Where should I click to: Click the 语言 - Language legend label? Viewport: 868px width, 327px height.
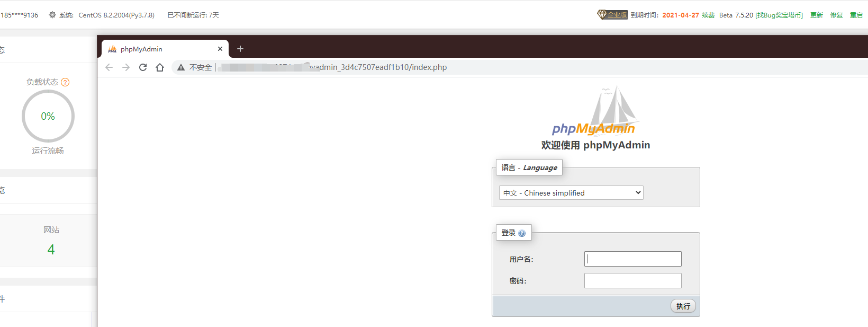pos(529,167)
